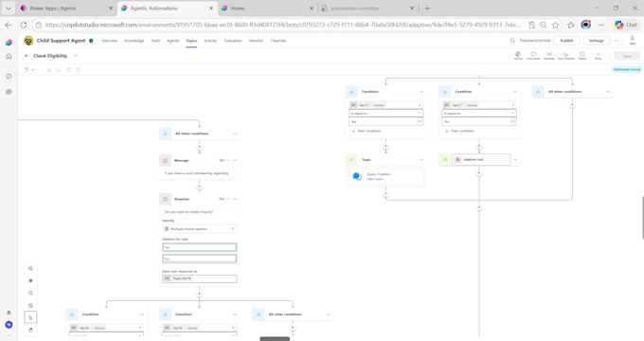This screenshot has height=341, width=644.
Task: Click the cut icon in the edit toolbar
Action: pyautogui.click(x=49, y=69)
